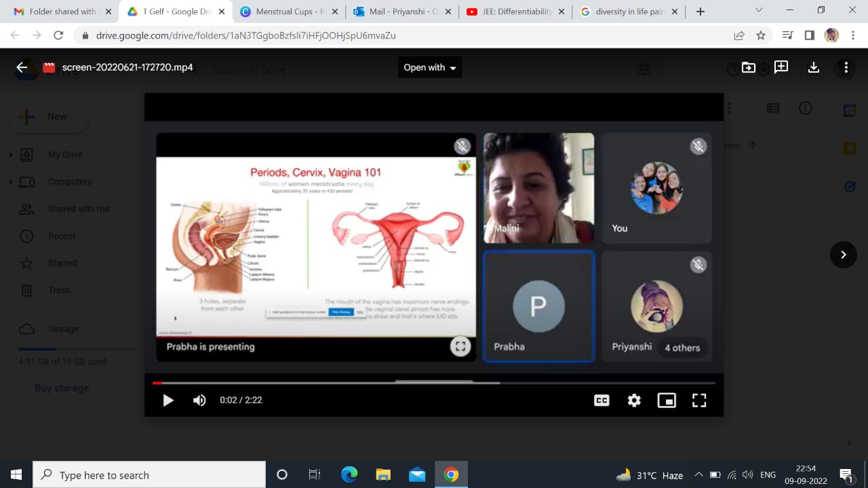Screen dimensions: 868x488
Task: Bookmark this page star icon
Action: click(x=761, y=36)
